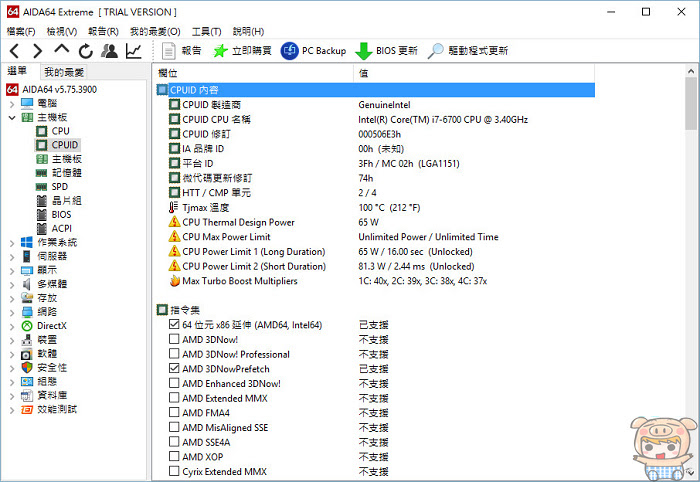The image size is (700, 482).
Task: Open the 我的最愛(O) menu
Action: [155, 32]
